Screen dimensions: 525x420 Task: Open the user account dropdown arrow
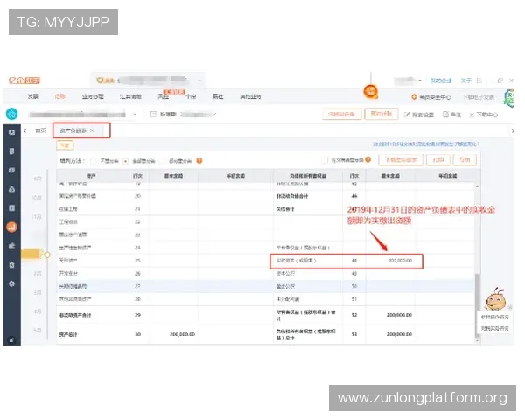(420, 80)
